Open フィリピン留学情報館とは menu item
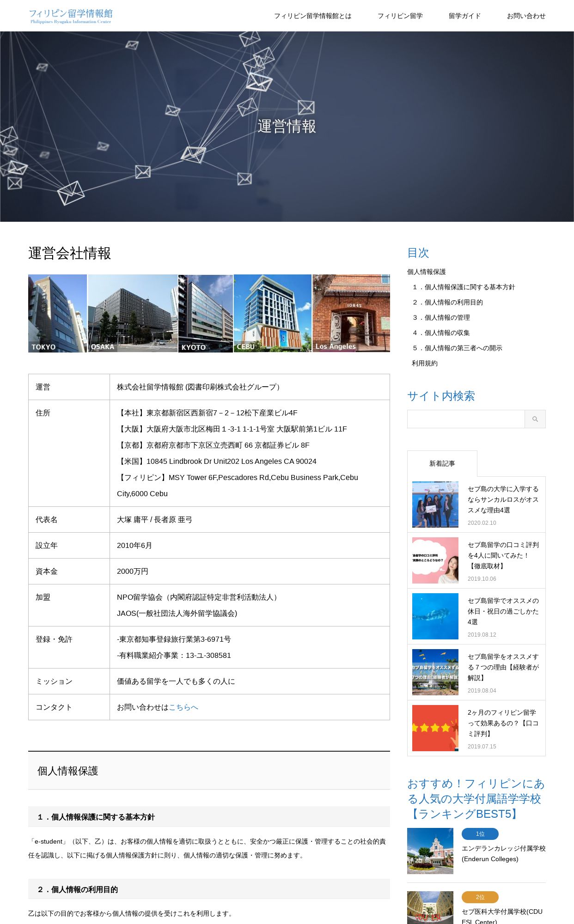This screenshot has width=574, height=924. (312, 16)
